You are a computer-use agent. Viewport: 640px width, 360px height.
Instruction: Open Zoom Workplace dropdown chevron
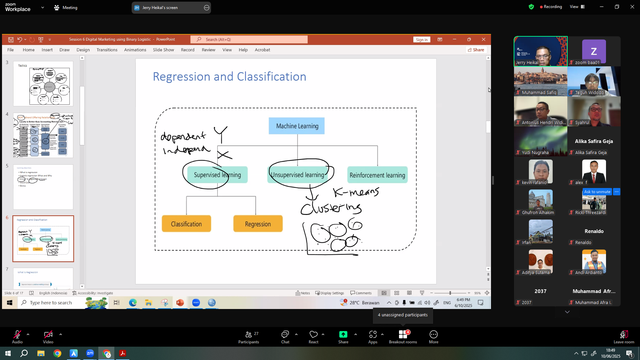pos(42,7)
